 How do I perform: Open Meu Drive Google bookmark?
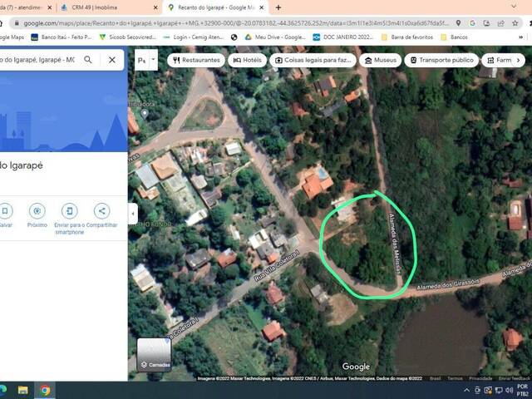[x=275, y=37]
